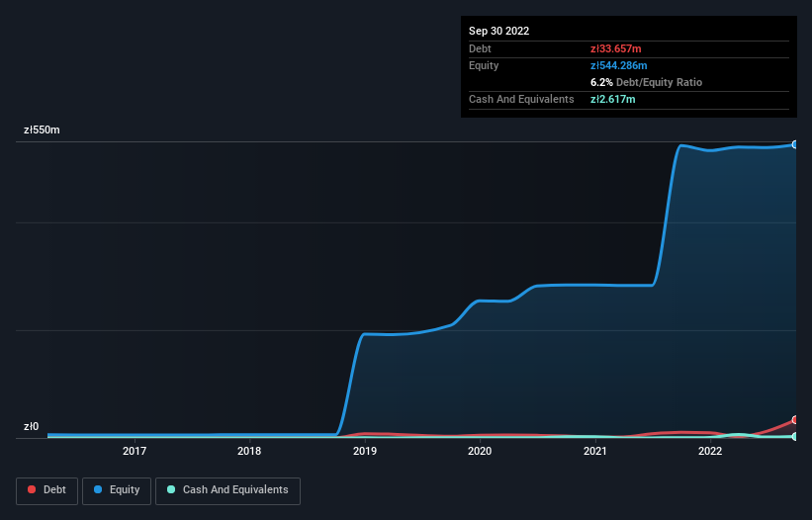812x520 pixels.
Task: Click the 2020 x-axis label
Action: (480, 451)
